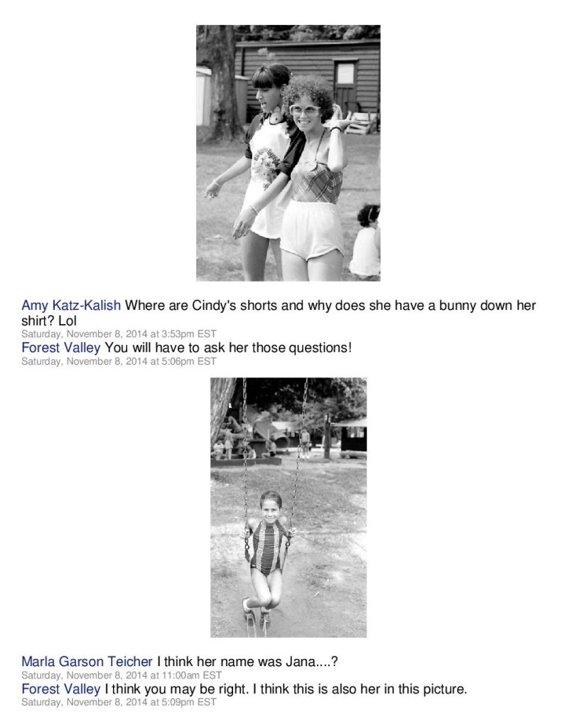The width and height of the screenshot is (572, 728).
Task: Open the photo of two girls by cabin
Action: click(x=288, y=154)
